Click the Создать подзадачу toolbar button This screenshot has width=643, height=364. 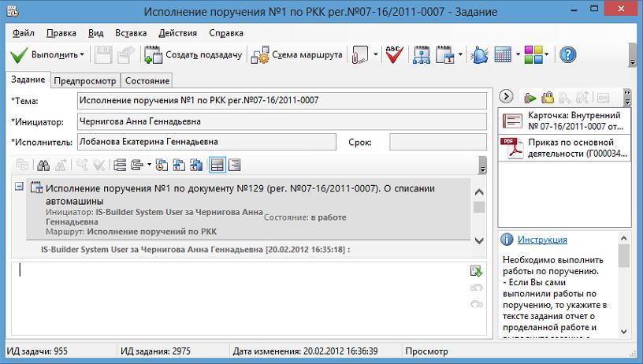[192, 55]
